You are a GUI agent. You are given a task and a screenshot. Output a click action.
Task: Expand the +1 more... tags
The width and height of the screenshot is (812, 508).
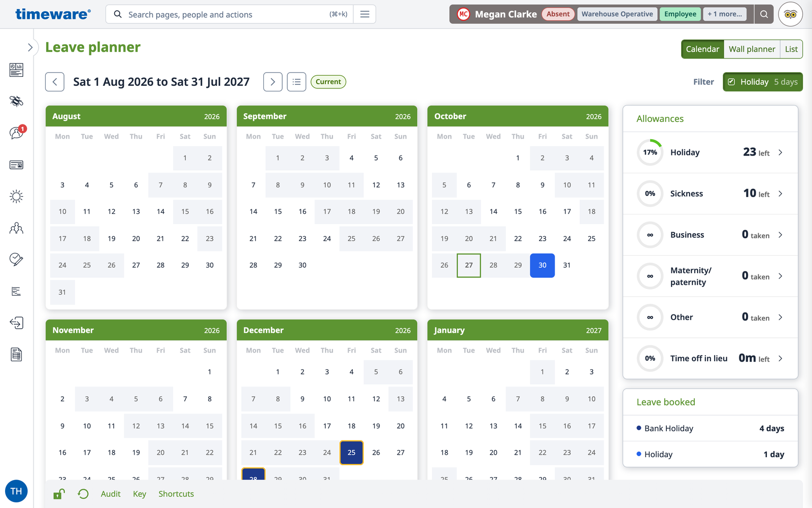coord(725,14)
